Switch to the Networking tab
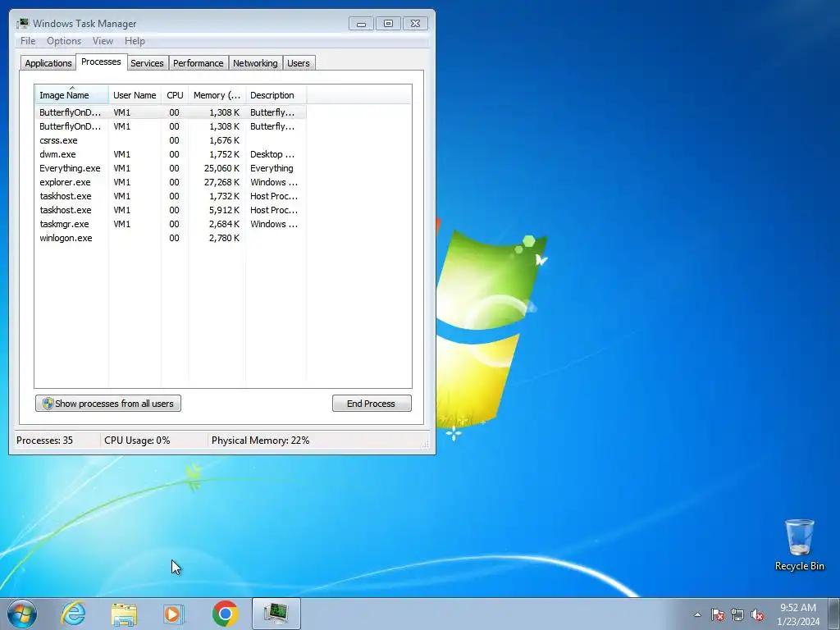Viewport: 840px width, 630px height. click(255, 62)
